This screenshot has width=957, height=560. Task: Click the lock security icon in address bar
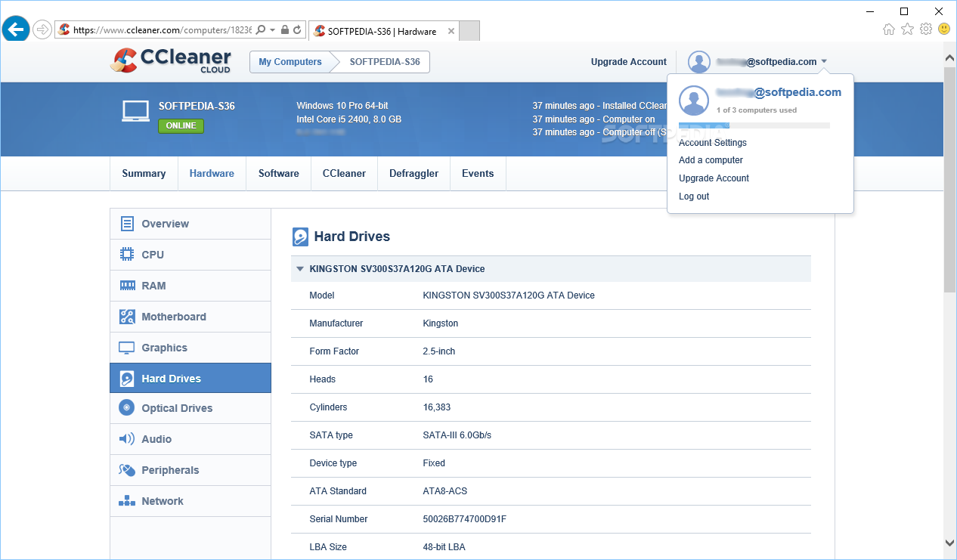pyautogui.click(x=284, y=30)
